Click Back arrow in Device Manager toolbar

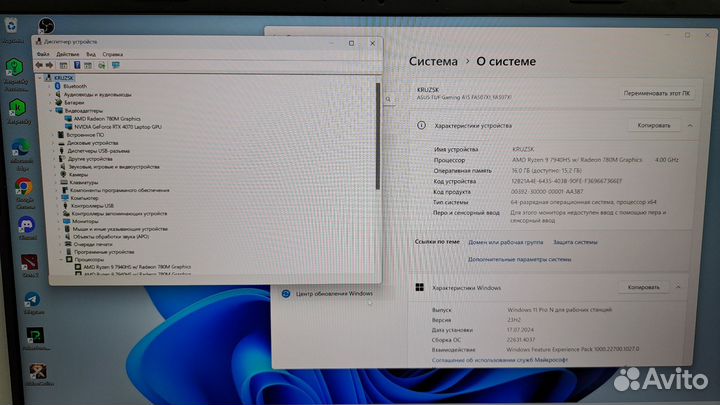click(x=39, y=66)
